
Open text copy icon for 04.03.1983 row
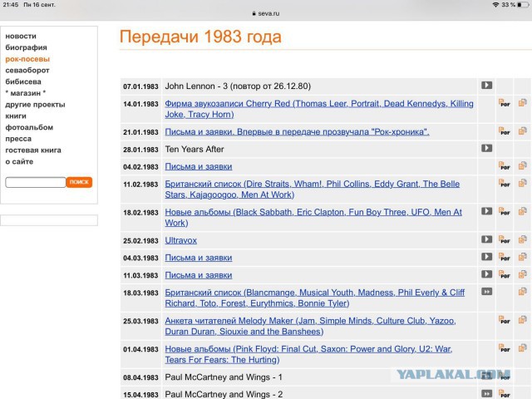coord(523,257)
